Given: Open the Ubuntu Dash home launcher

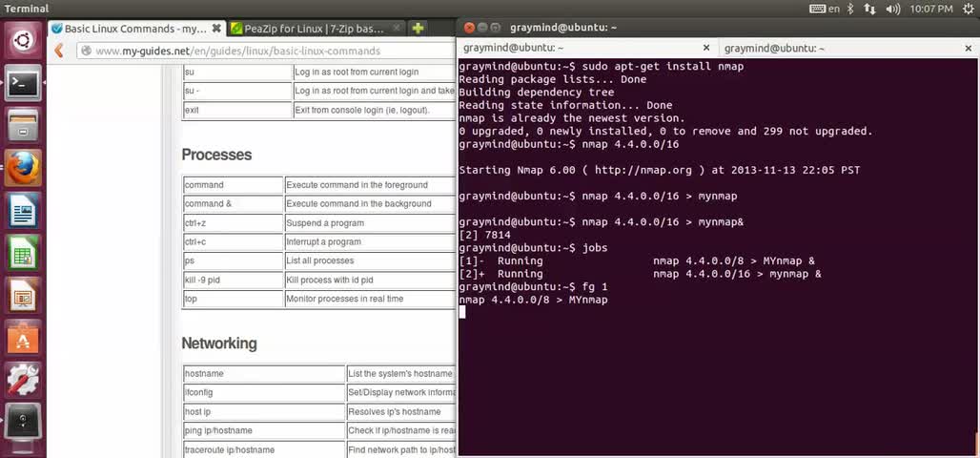Looking at the screenshot, I should point(23,40).
